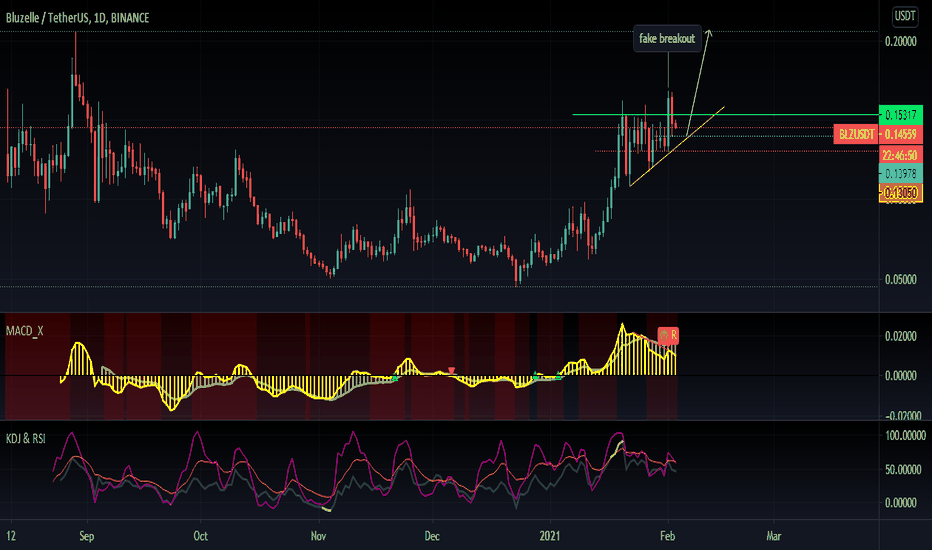Click the Oct date on time axis
This screenshot has height=550, width=932.
[200, 536]
